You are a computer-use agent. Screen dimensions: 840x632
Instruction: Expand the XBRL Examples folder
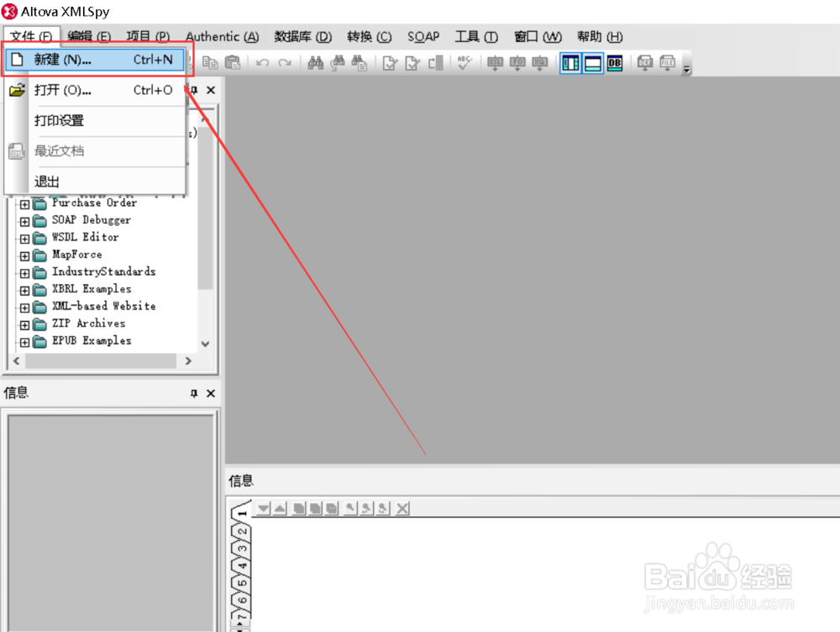tap(24, 291)
